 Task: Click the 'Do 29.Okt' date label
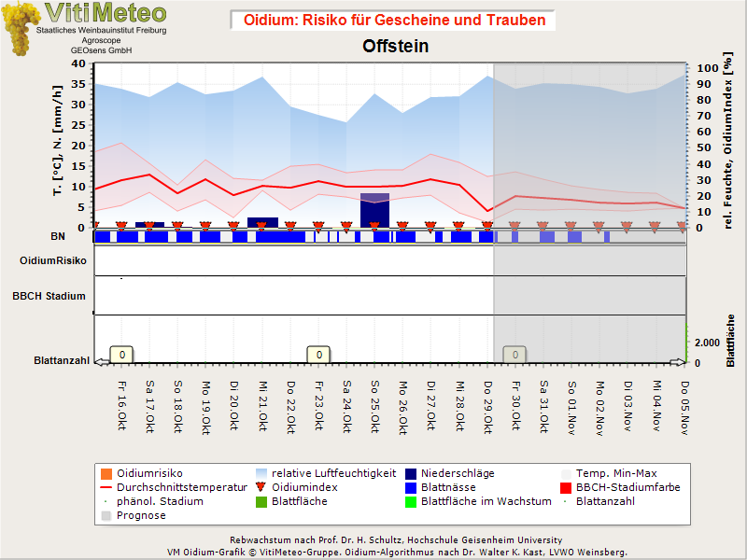(x=487, y=407)
